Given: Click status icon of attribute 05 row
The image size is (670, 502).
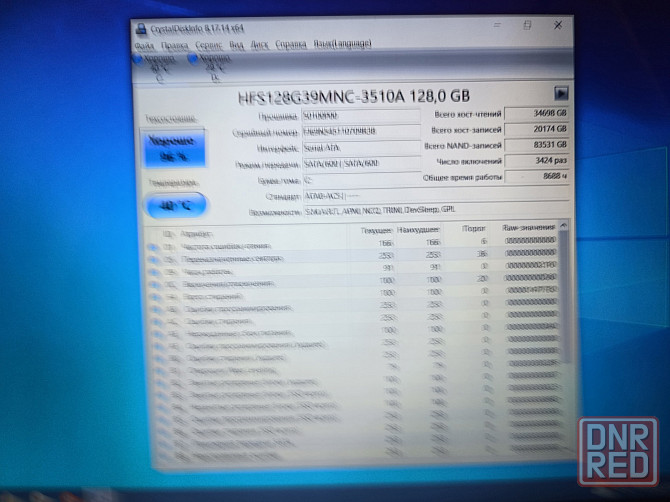Looking at the screenshot, I should coord(153,259).
